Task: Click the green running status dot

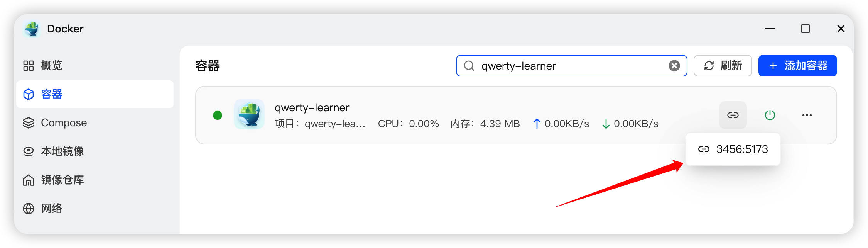Action: [218, 115]
